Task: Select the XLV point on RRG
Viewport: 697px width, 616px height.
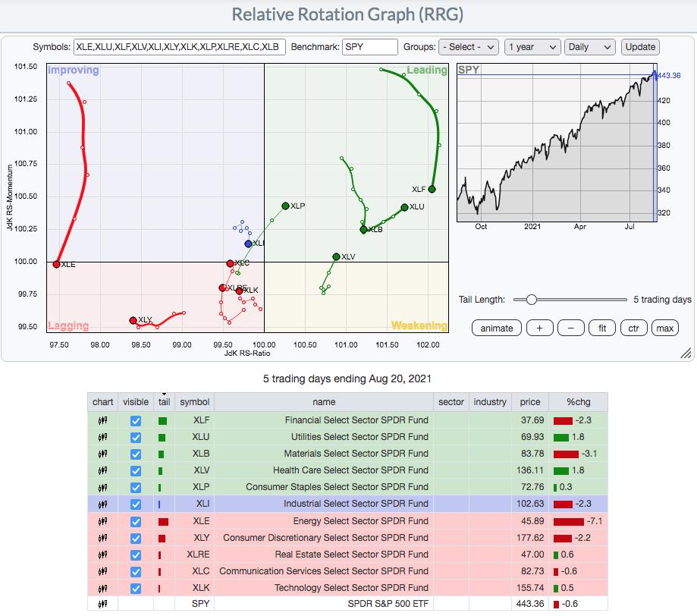Action: (336, 256)
